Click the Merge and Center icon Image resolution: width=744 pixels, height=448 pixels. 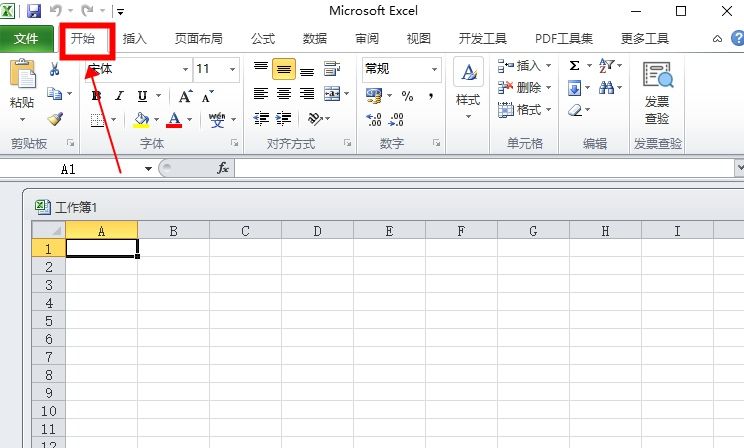332,94
